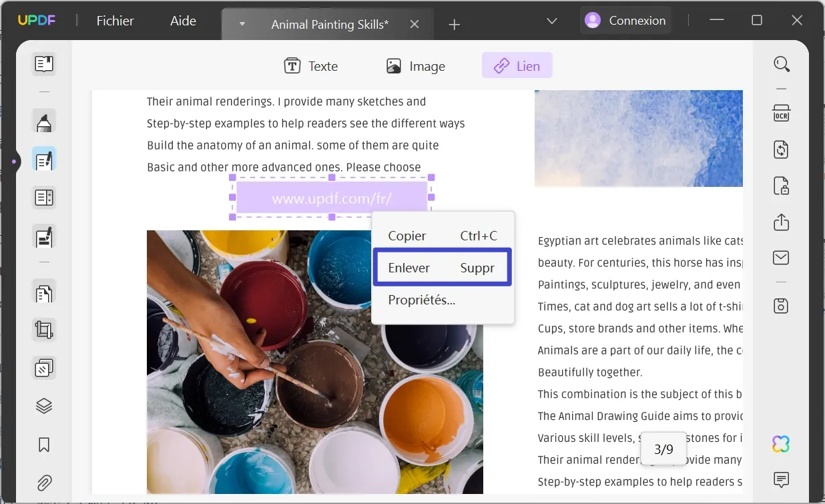Click the Connexion user avatar icon
The image size is (825, 504).
click(x=592, y=21)
